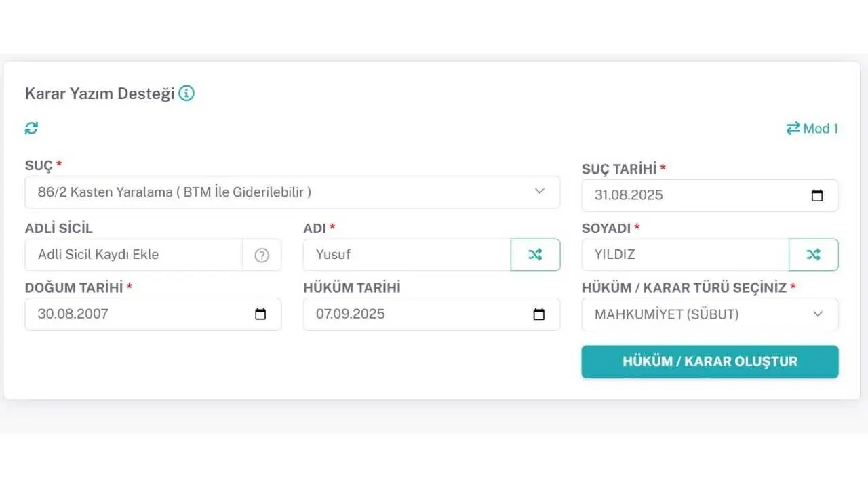Click the help icon in Adli Sicil field
Screen dimensions: 868x488
(262, 255)
